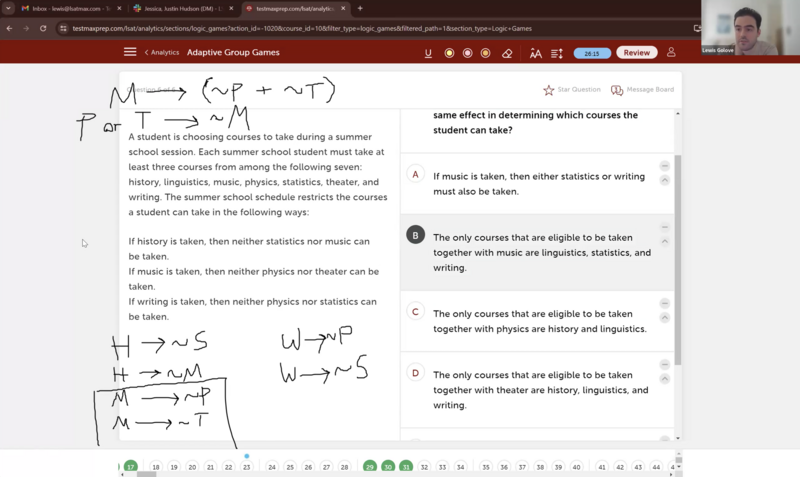
Task: Collapse answer choice C with chevron
Action: coord(665,318)
